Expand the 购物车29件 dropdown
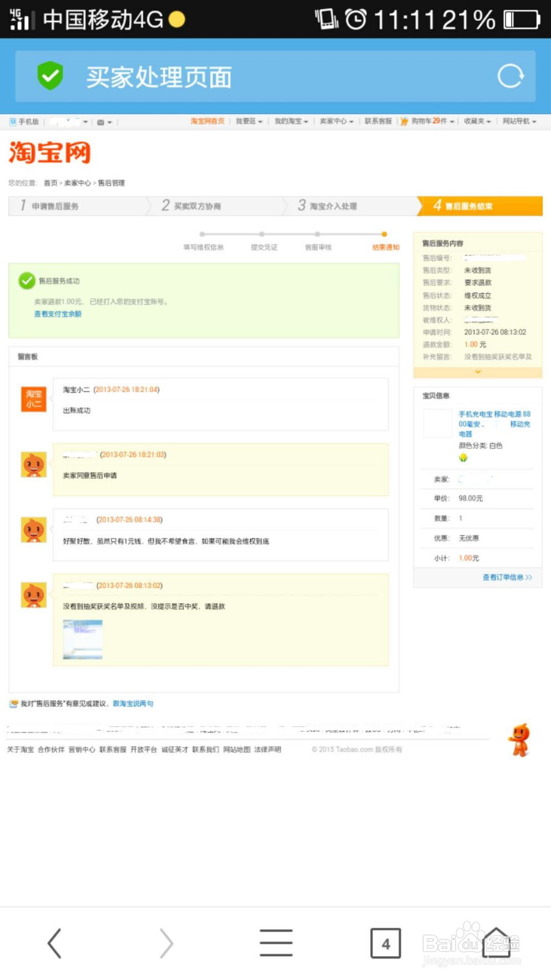Screen dimensions: 551x980 click(x=433, y=121)
